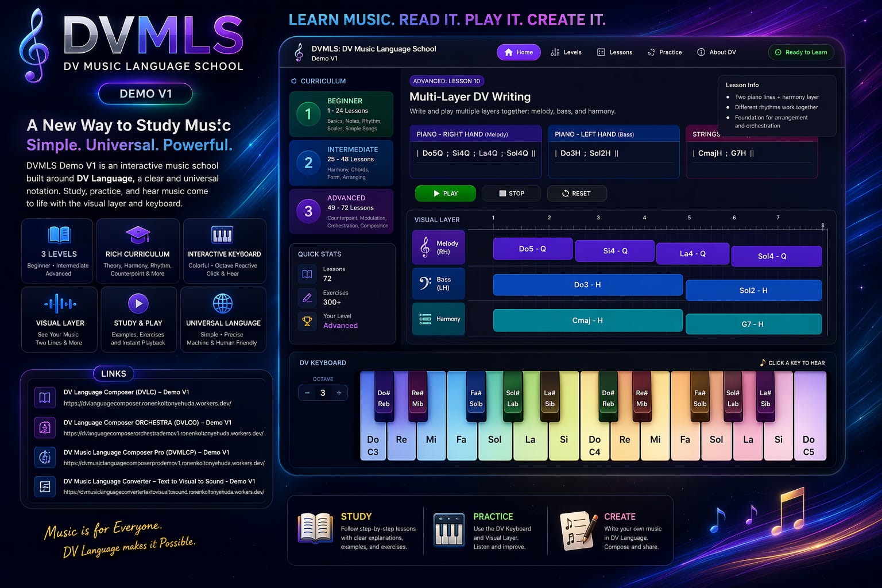Viewport: 882px width, 588px height.
Task: Click the Practice keyboard icon
Action: [x=448, y=529]
